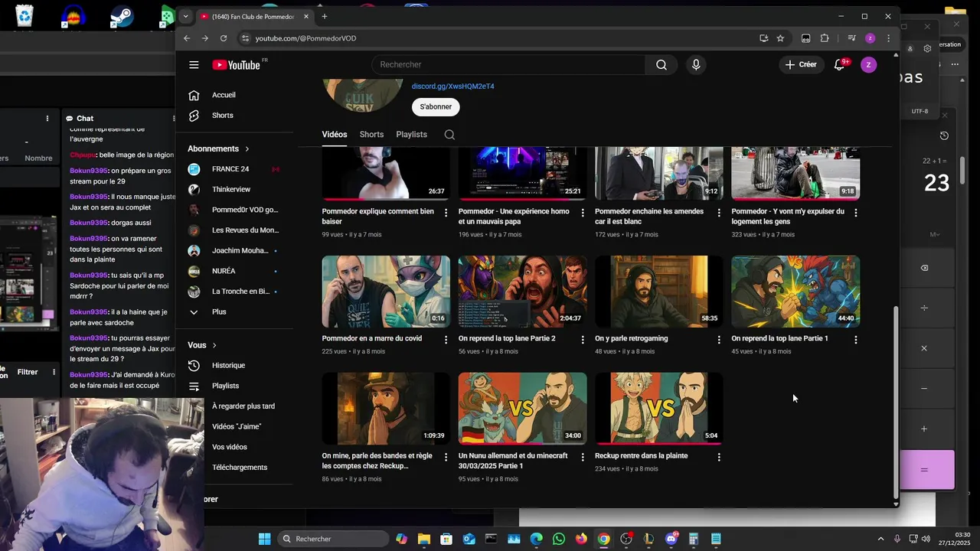Select the Fan Club de Pommedor browser tab
This screenshot has height=551, width=980.
point(253,16)
